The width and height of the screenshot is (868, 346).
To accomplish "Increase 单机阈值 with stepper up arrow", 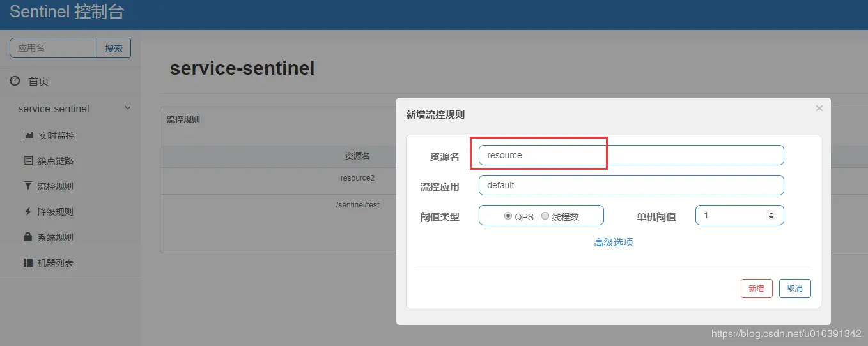I will [x=771, y=213].
